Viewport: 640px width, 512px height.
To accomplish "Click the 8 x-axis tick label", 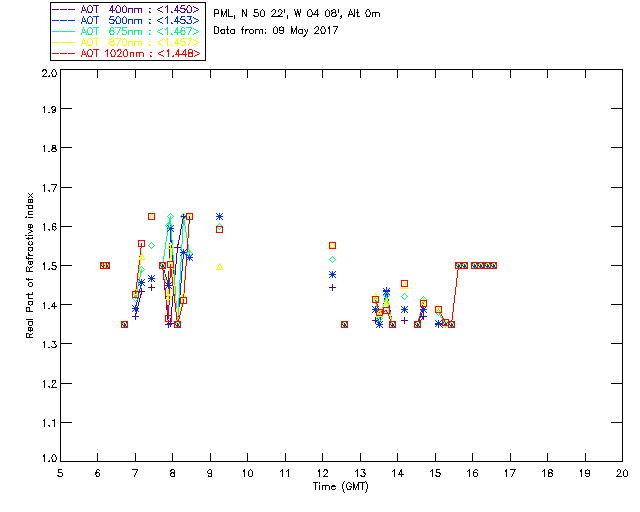I will [173, 473].
